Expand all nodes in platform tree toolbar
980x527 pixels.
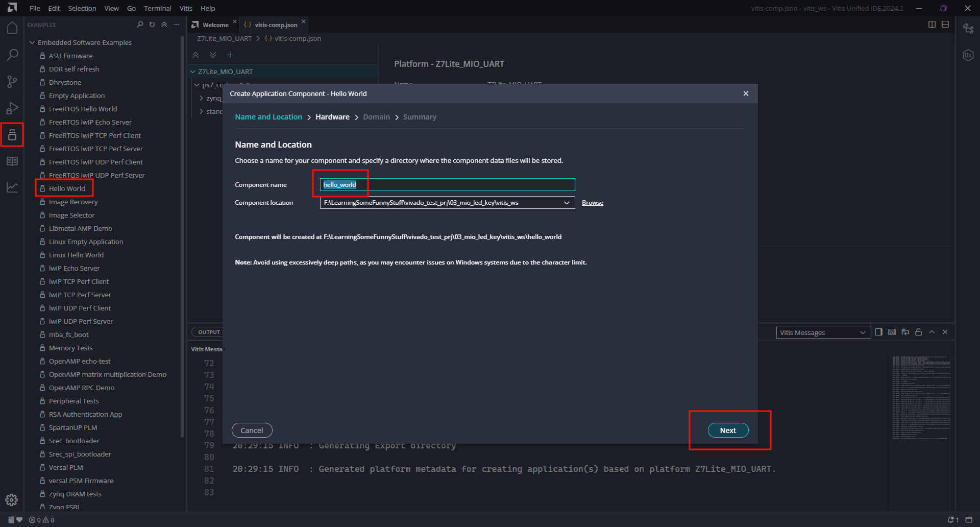[x=213, y=55]
